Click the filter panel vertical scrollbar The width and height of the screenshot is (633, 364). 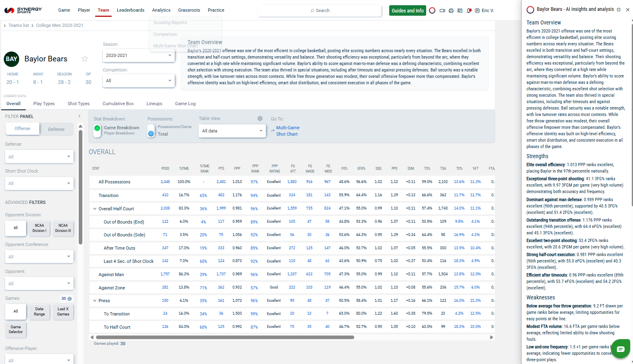80,187
